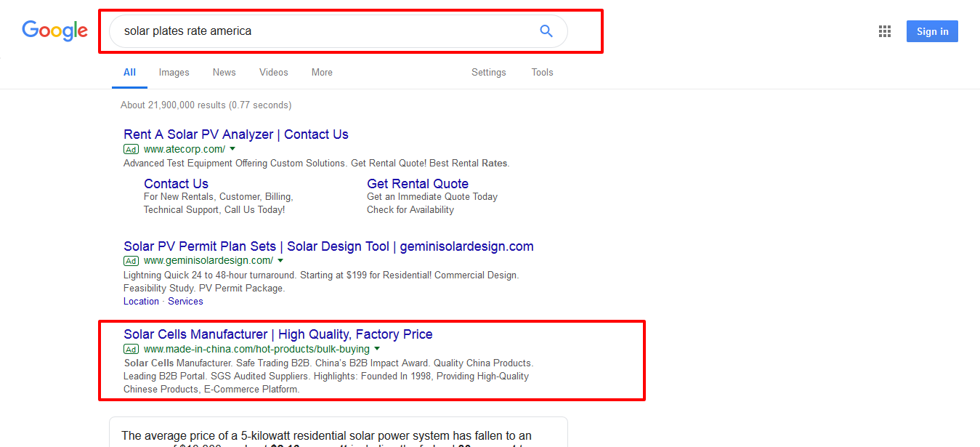Click inside the search query input field

pyautogui.click(x=320, y=31)
